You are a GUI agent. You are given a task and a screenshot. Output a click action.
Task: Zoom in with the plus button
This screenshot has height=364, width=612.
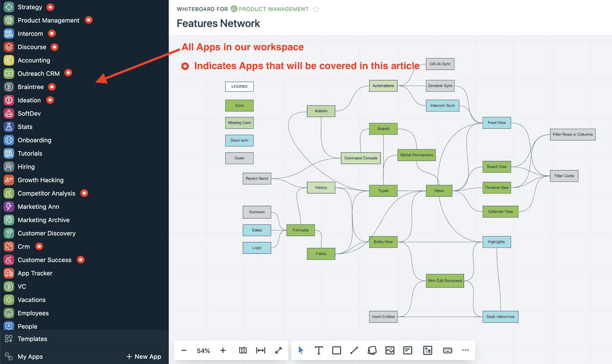coord(223,351)
